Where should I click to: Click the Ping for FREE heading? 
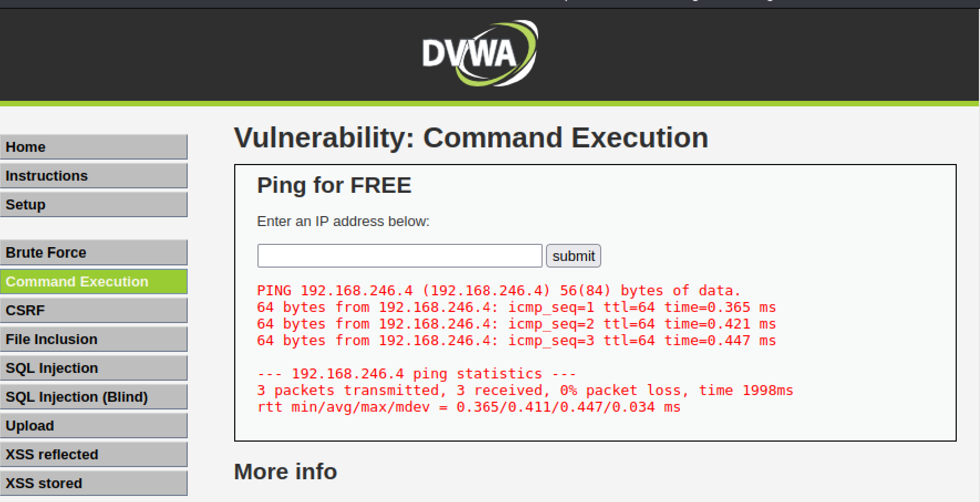334,185
